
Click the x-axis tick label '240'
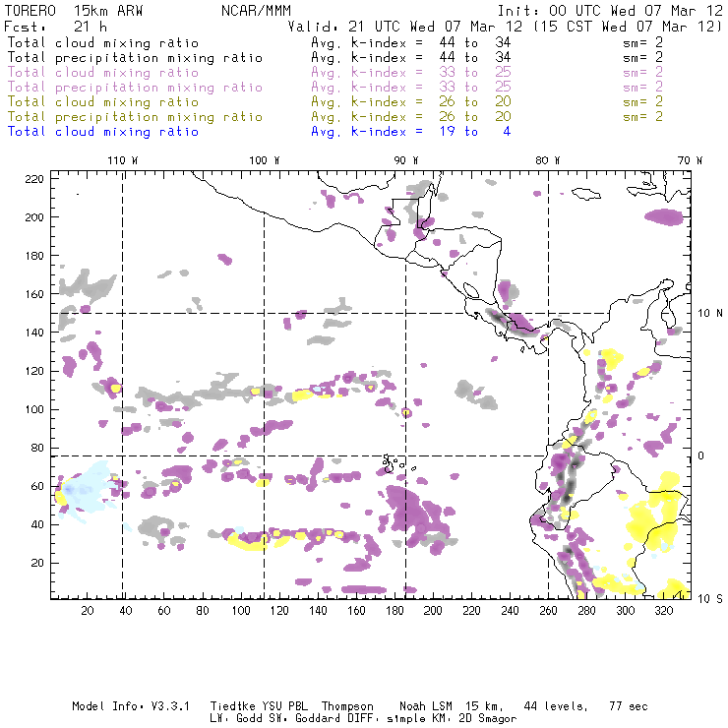point(510,611)
